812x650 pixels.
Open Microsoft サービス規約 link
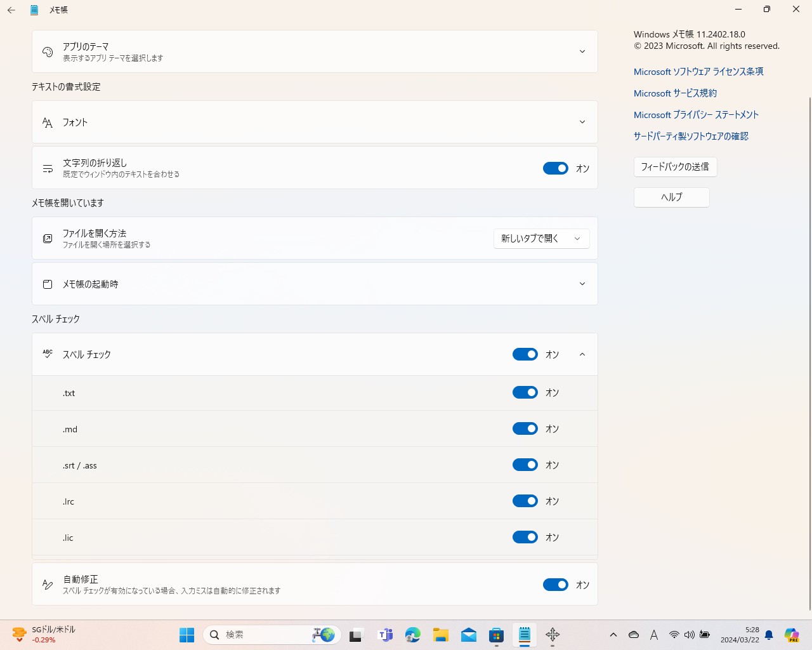pyautogui.click(x=675, y=93)
